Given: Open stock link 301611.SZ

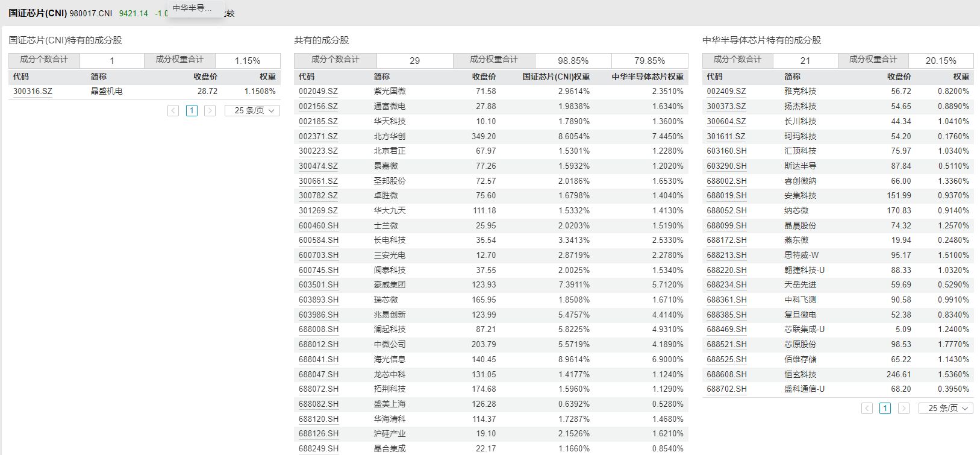Looking at the screenshot, I should (726, 137).
